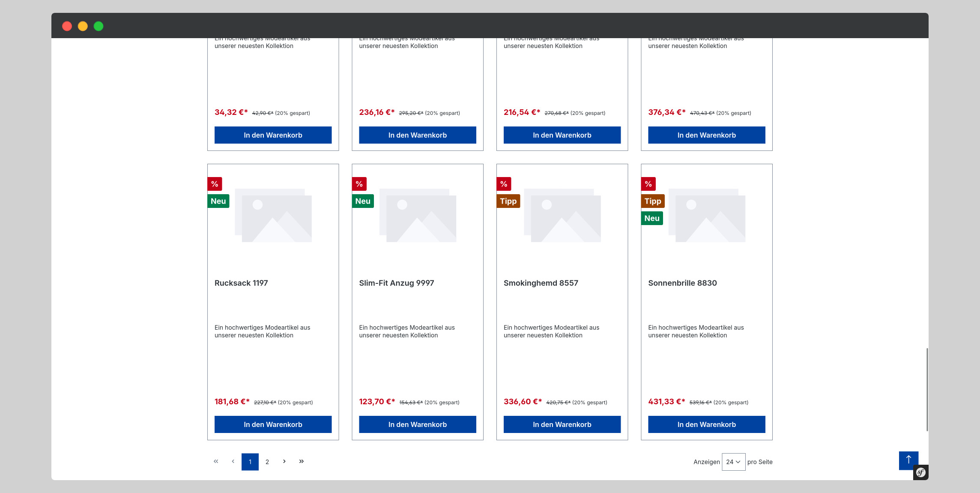Viewport: 980px width, 493px height.
Task: Click discount % badge on Sonnenbrille 8830
Action: (648, 184)
